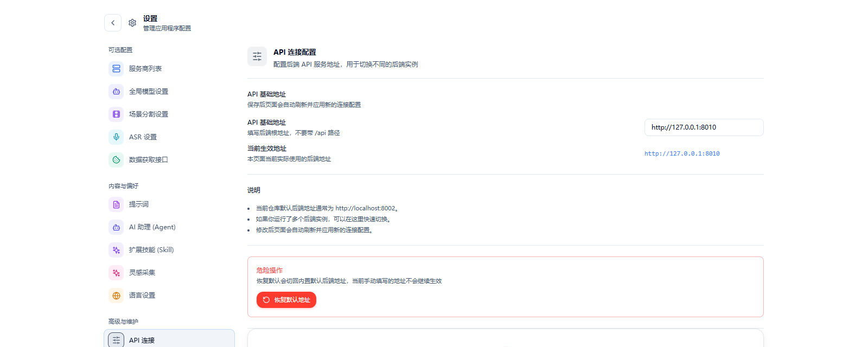
Task: Select 扩展技能 (Skill) entry
Action: [169, 250]
